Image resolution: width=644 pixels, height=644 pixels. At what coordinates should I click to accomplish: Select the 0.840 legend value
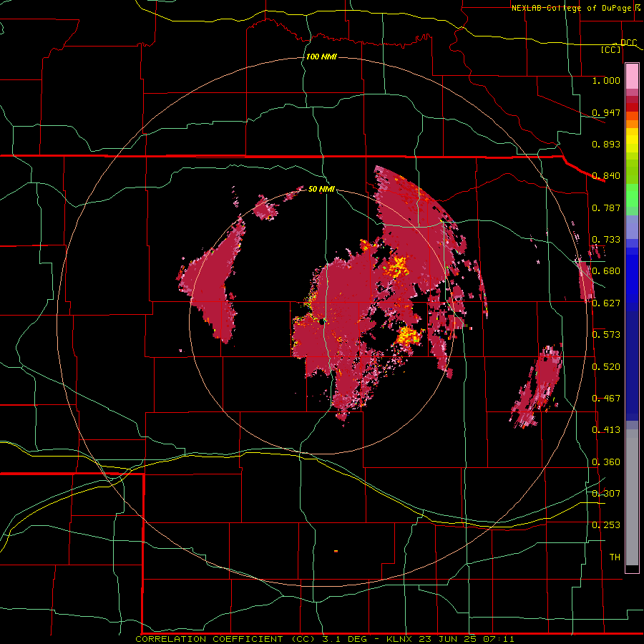(x=606, y=176)
